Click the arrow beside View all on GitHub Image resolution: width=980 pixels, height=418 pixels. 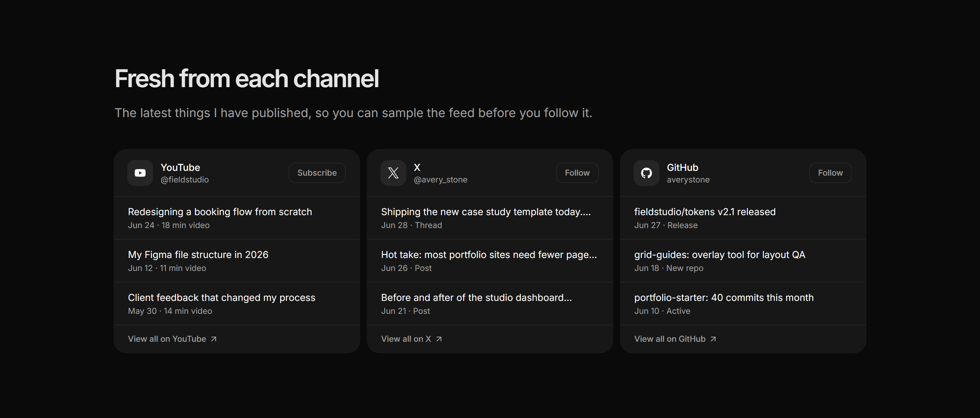click(x=713, y=339)
